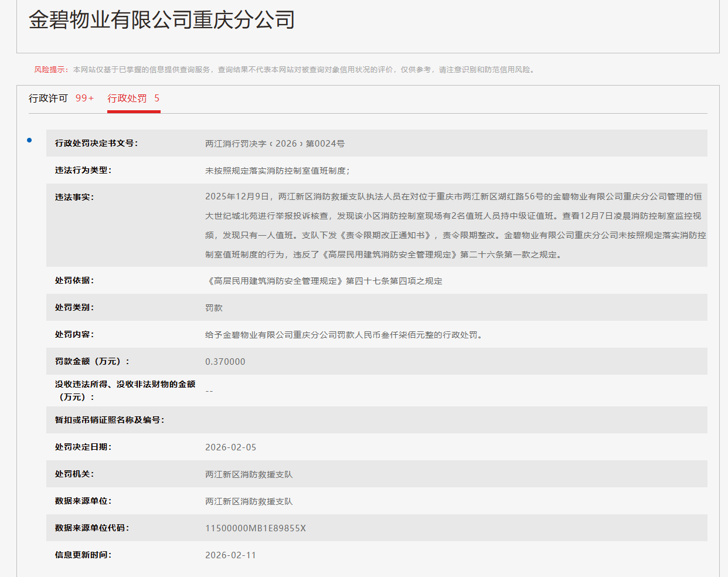Viewport: 728px width, 577px height.
Task: Click the 暂扣或吊销证照名称及编号 label
Action: click(110, 420)
